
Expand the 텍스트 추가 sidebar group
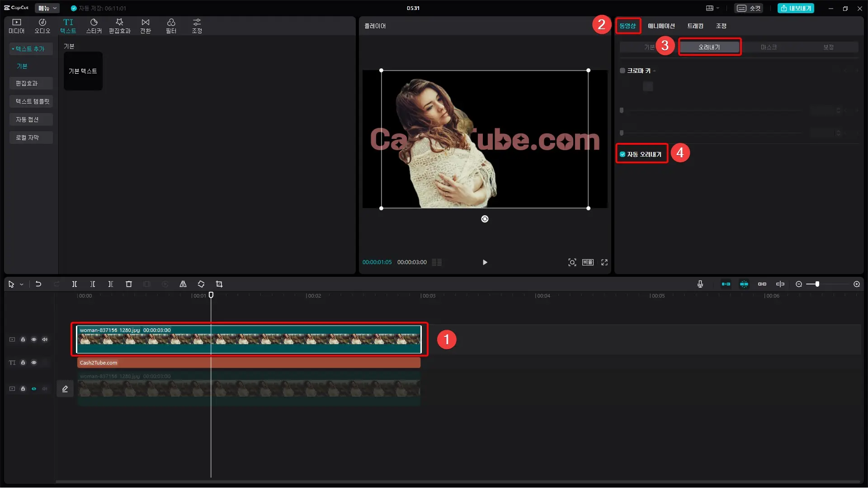(x=30, y=49)
